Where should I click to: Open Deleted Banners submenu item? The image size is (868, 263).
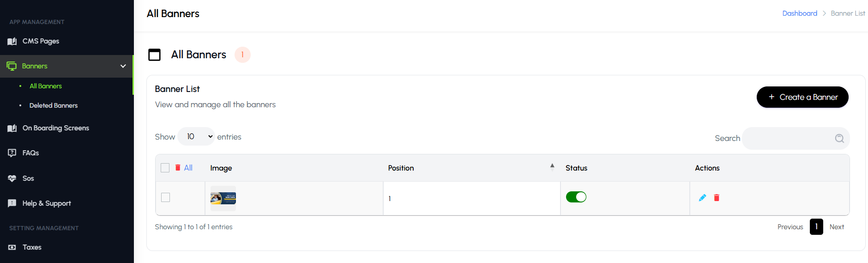(54, 105)
